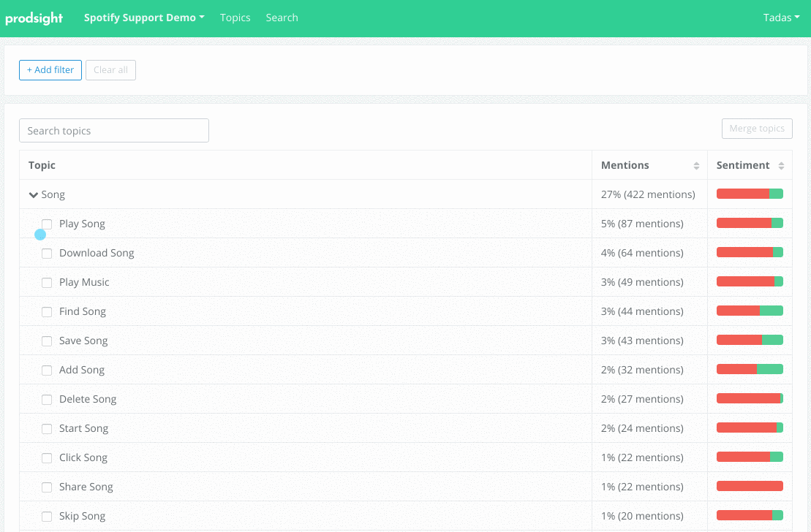Image resolution: width=811 pixels, height=532 pixels.
Task: Click the Clear all button
Action: point(110,70)
